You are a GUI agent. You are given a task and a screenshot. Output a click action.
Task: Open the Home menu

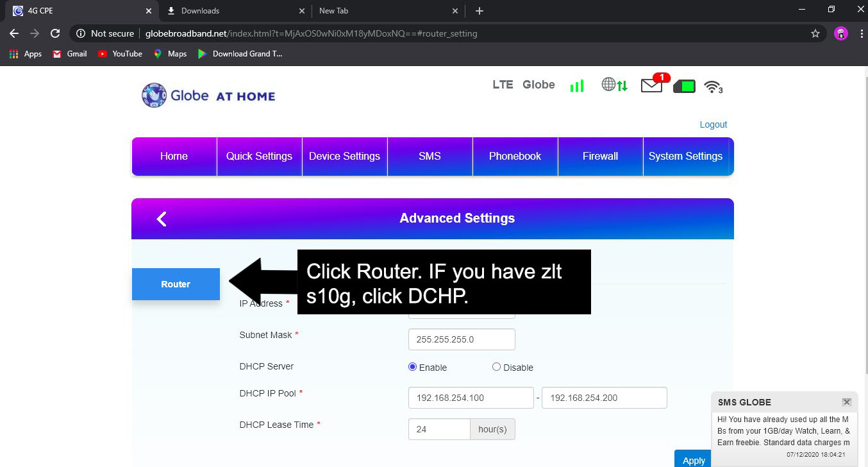point(174,156)
